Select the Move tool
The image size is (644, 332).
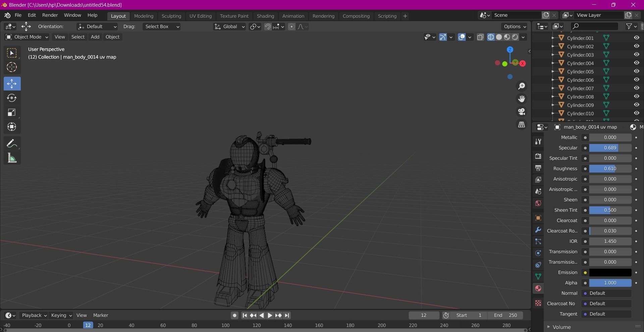coord(12,83)
